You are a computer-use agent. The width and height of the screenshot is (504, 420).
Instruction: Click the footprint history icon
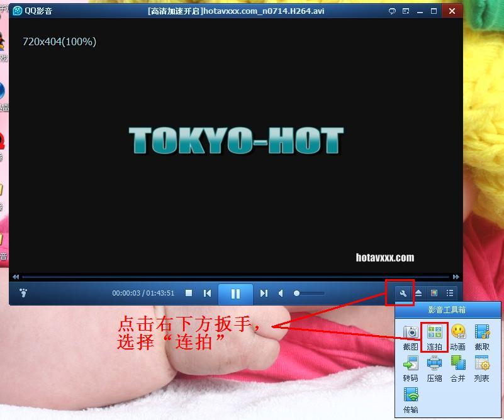23,293
